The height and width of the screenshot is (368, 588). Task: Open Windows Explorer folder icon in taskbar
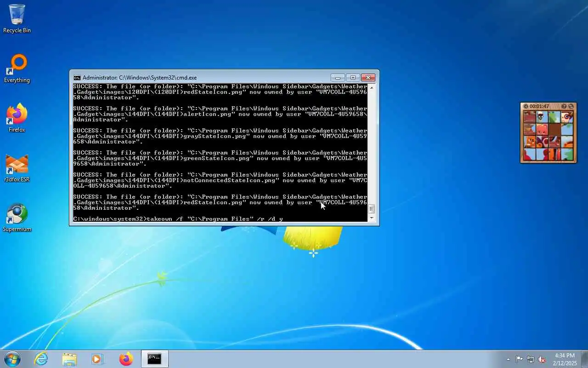click(69, 359)
